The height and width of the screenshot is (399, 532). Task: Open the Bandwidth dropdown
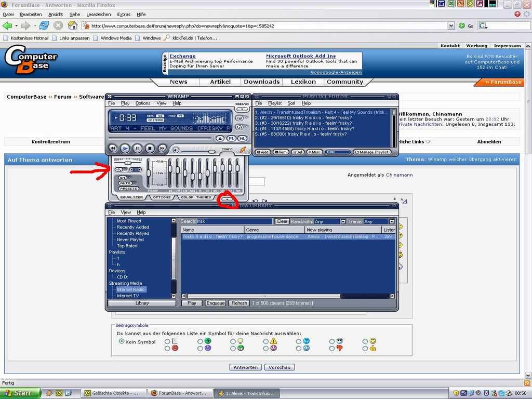pyautogui.click(x=343, y=221)
